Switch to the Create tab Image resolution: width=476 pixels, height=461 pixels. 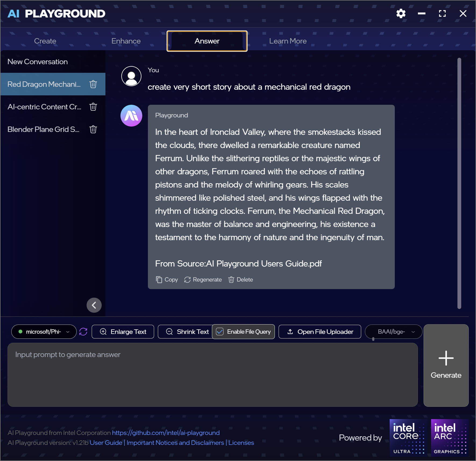(45, 41)
